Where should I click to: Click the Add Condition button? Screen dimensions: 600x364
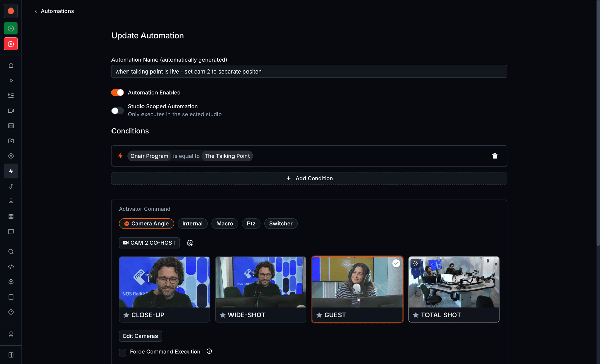(309, 178)
